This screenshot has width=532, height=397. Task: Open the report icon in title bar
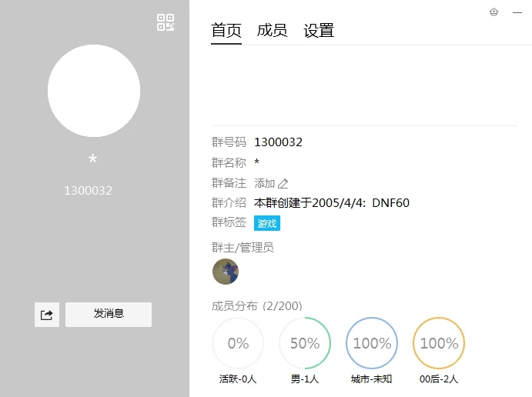(494, 12)
